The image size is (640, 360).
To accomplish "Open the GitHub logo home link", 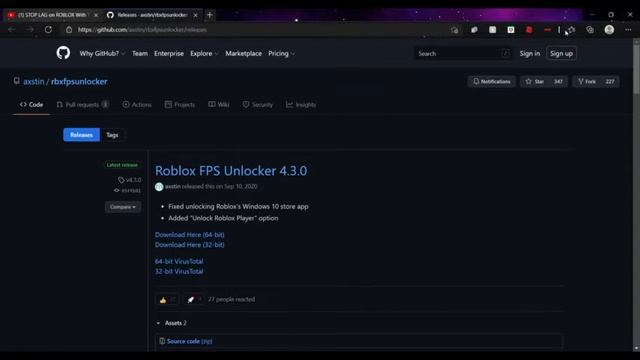I will [x=63, y=53].
